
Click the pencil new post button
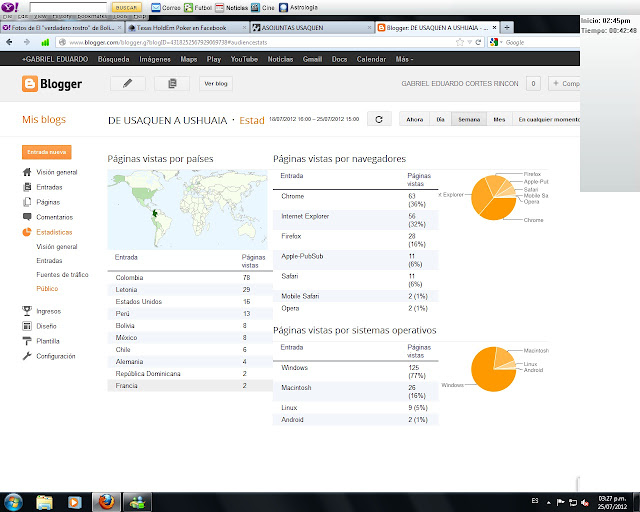coord(128,83)
